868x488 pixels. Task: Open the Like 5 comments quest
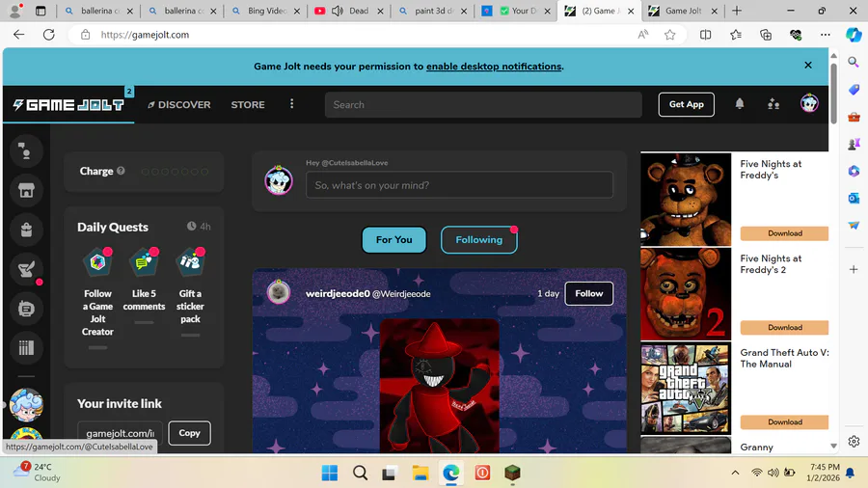click(x=144, y=283)
